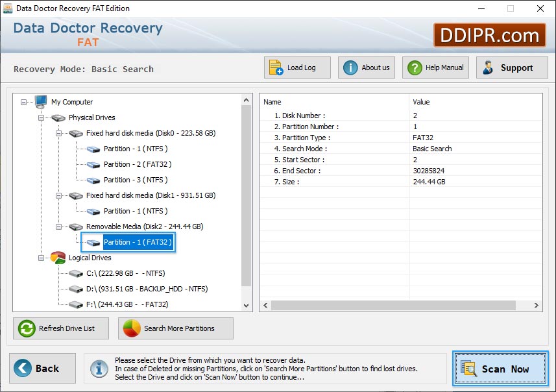Click the D:\ BACKUP_HDD drive icon
Screen dimensions: 556x392
click(x=76, y=289)
